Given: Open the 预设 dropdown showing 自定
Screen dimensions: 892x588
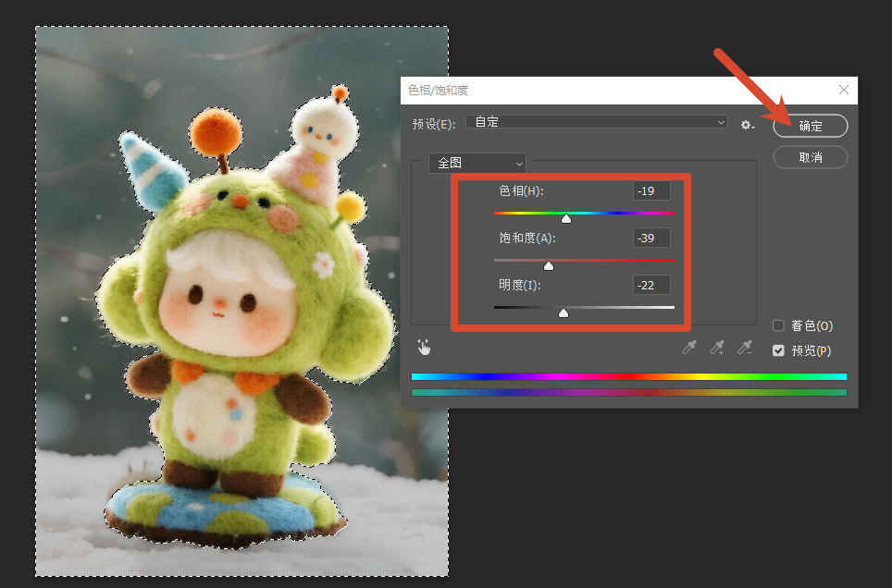Looking at the screenshot, I should (596, 122).
